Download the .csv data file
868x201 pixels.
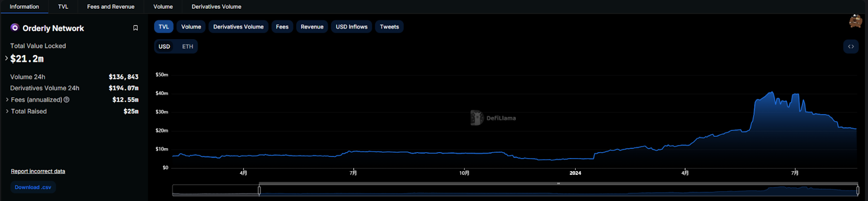[x=33, y=187]
